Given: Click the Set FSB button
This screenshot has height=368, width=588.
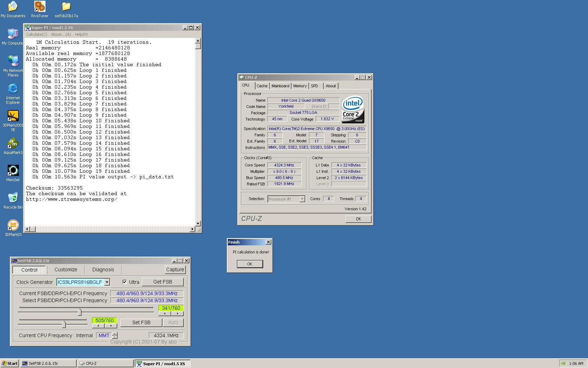Looking at the screenshot, I should 141,322.
